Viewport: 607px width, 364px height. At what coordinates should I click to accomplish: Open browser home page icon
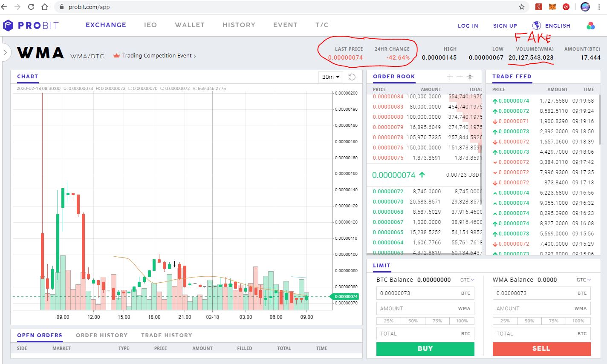coord(44,7)
